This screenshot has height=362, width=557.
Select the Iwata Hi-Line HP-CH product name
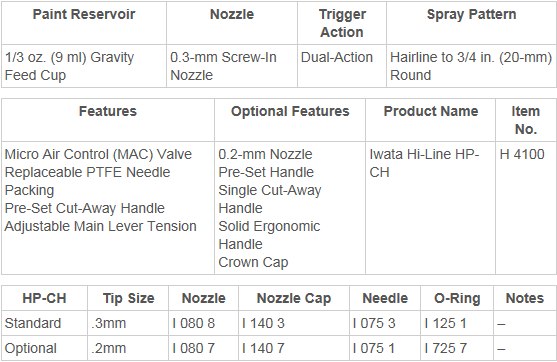click(x=424, y=163)
